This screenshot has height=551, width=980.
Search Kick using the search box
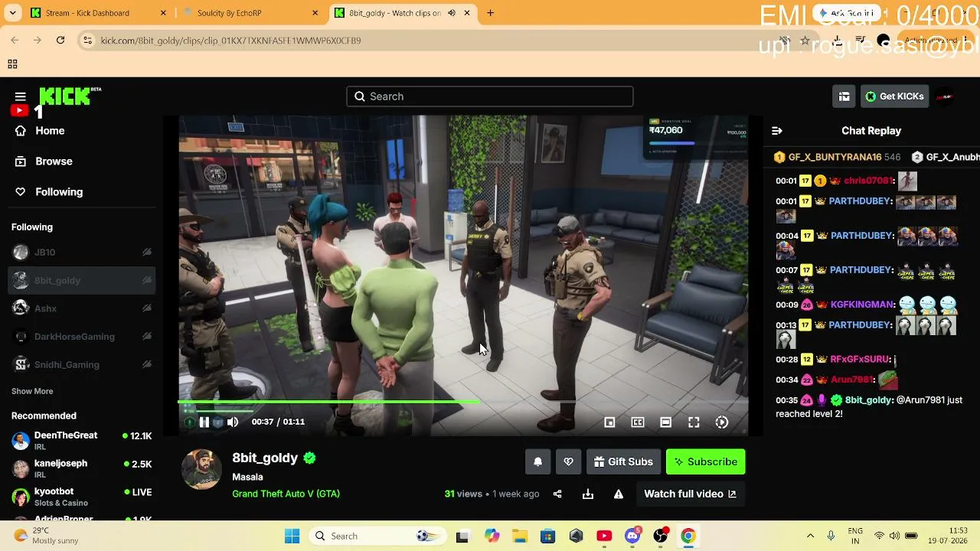tap(490, 96)
